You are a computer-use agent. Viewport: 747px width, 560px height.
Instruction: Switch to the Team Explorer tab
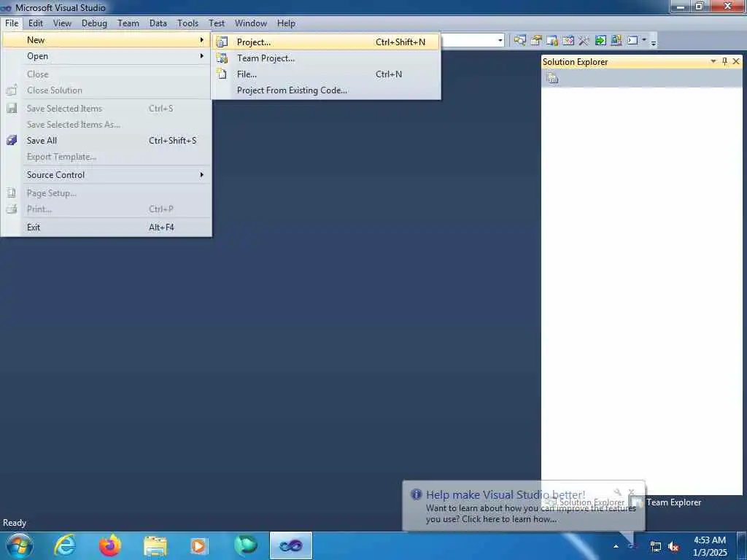[667, 502]
